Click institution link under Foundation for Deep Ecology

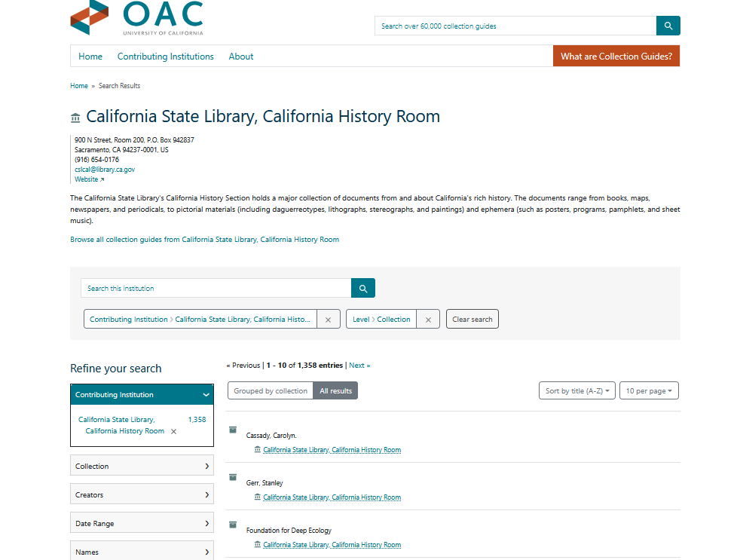[x=332, y=545]
